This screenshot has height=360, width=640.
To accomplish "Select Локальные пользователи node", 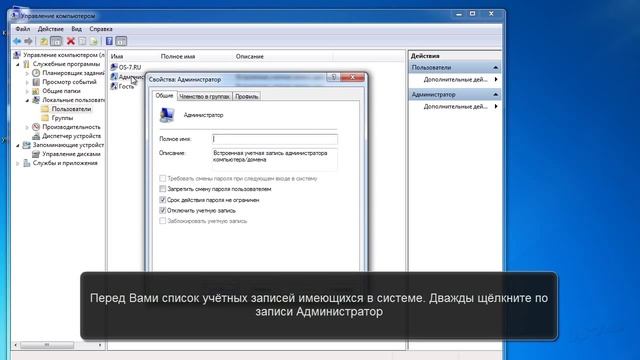I will (x=69, y=100).
